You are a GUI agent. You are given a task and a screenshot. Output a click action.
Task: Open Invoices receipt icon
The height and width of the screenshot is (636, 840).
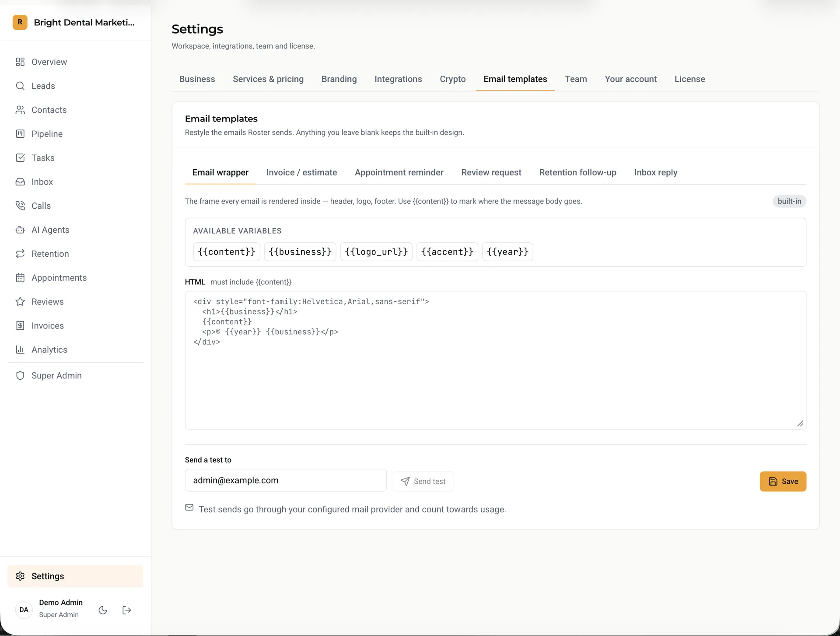pos(20,326)
